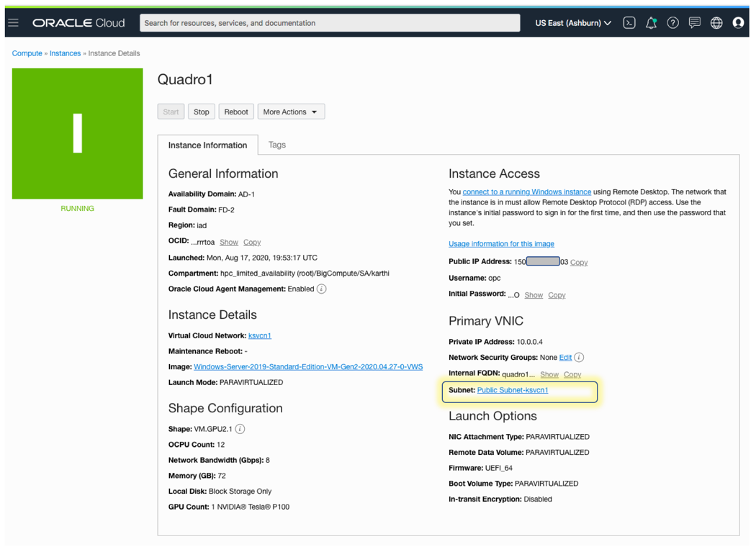
Task: Open the user profile avatar icon
Action: 738,22
